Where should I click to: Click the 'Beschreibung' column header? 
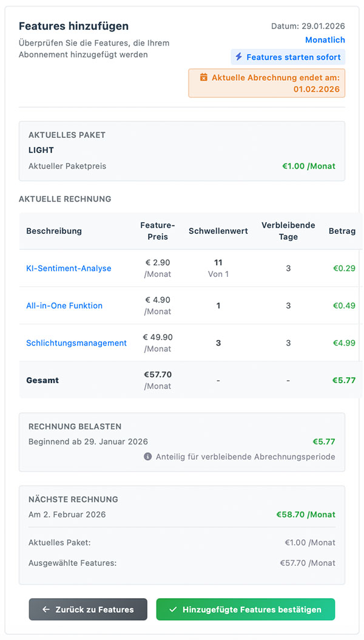point(54,231)
